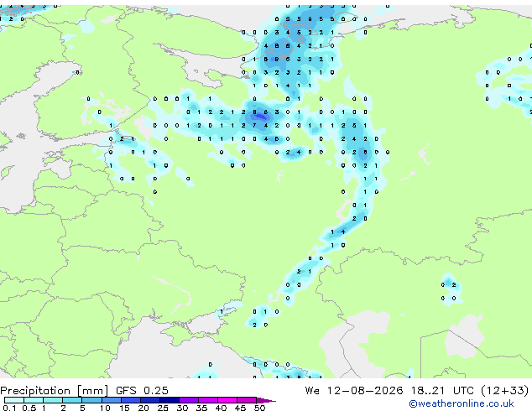Select the 0.1–0.5 mm legend swatch

[14, 400]
